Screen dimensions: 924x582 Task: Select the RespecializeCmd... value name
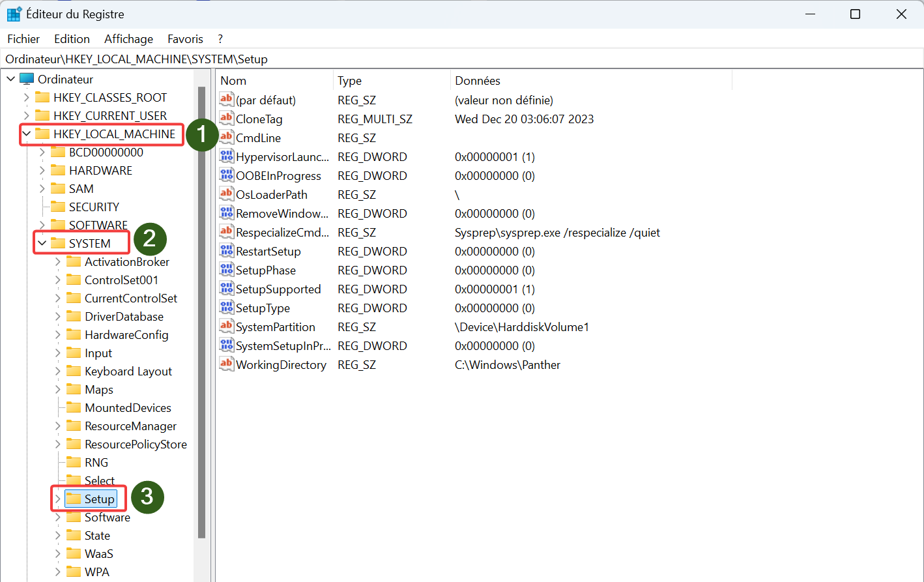pos(283,232)
